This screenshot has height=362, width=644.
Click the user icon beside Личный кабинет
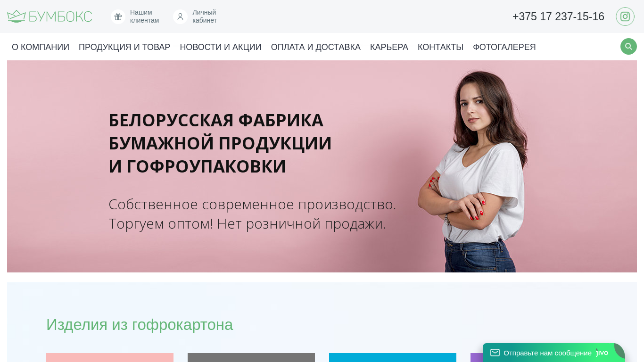pyautogui.click(x=180, y=16)
